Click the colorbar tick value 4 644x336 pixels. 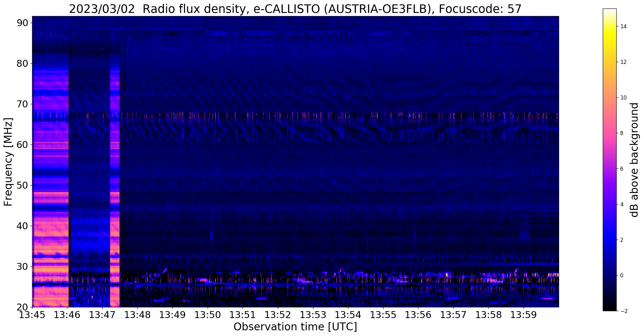click(x=621, y=204)
